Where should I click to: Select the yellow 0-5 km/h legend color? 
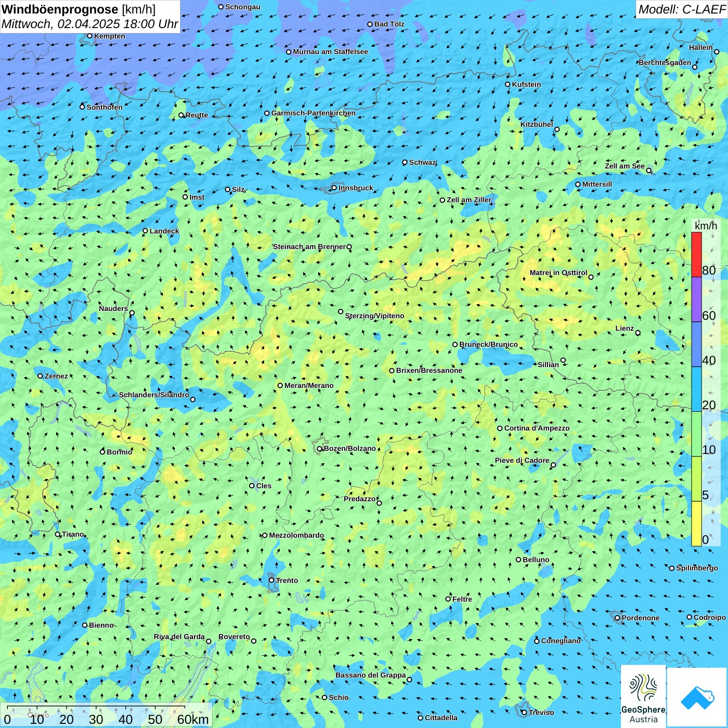(x=696, y=524)
